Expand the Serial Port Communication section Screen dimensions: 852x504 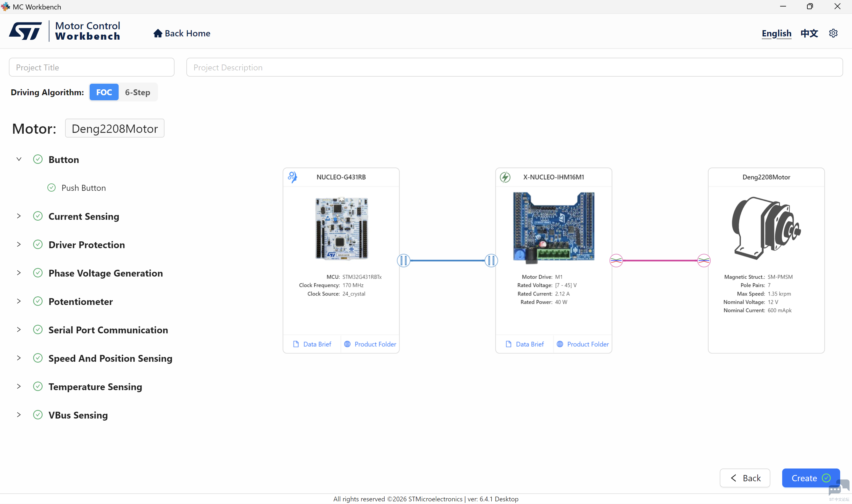[19, 329]
